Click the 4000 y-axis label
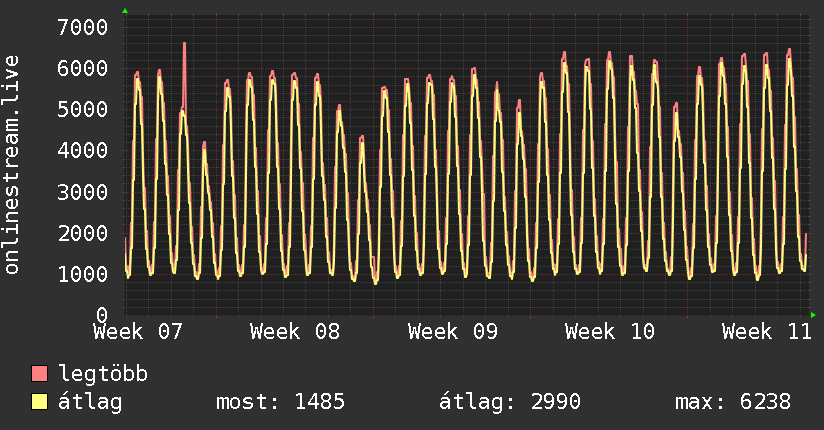 (x=83, y=150)
